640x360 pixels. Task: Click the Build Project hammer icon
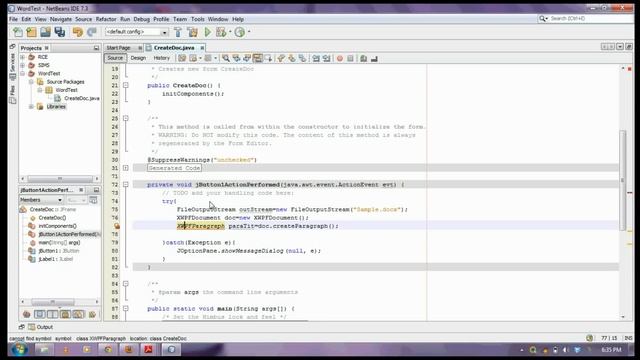[x=178, y=32]
